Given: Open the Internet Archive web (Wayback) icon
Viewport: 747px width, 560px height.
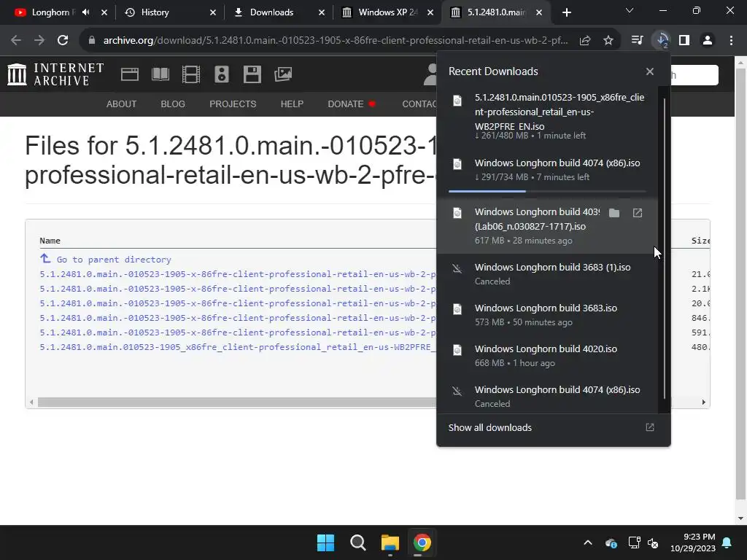Looking at the screenshot, I should 130,74.
